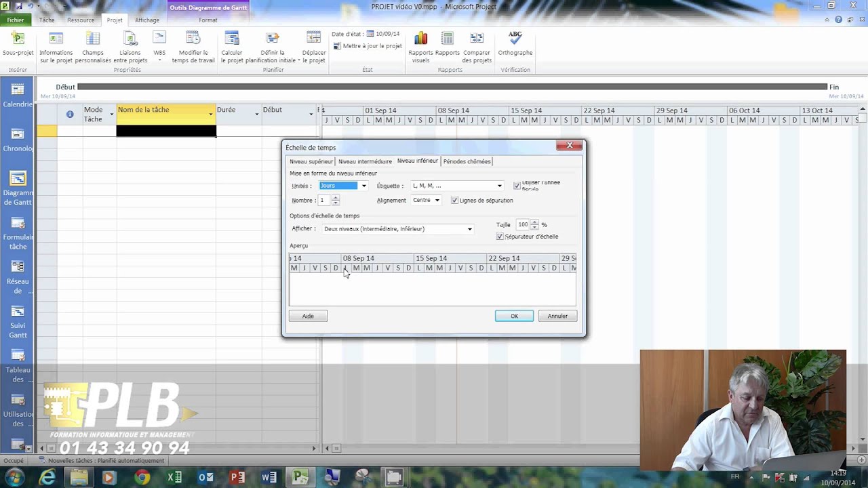Click Déplacer le projet
The image size is (868, 488).
pos(314,47)
